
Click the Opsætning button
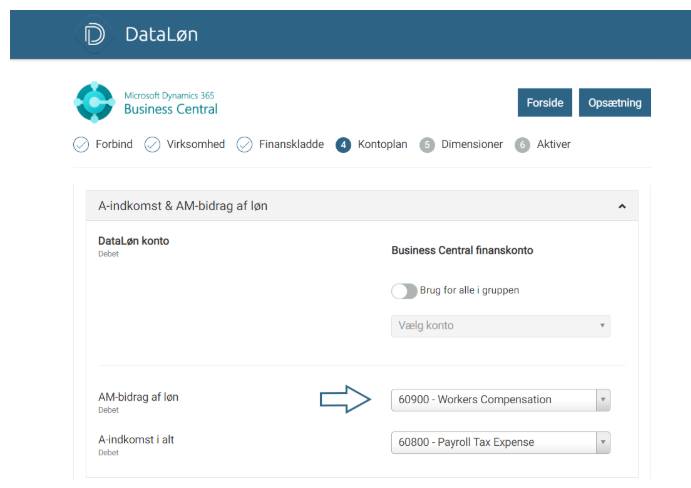tap(615, 102)
